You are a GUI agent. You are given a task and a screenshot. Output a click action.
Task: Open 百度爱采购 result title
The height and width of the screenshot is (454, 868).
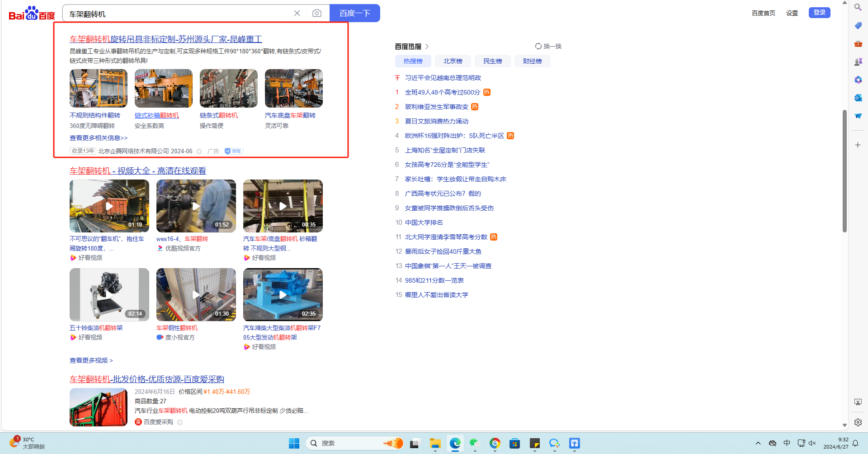click(x=147, y=379)
